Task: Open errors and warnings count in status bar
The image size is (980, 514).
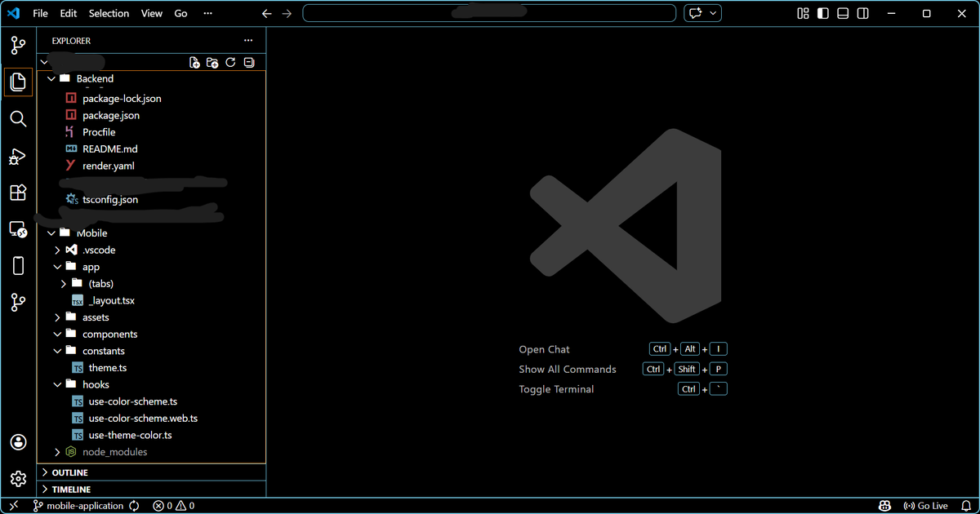Action: pyautogui.click(x=174, y=506)
